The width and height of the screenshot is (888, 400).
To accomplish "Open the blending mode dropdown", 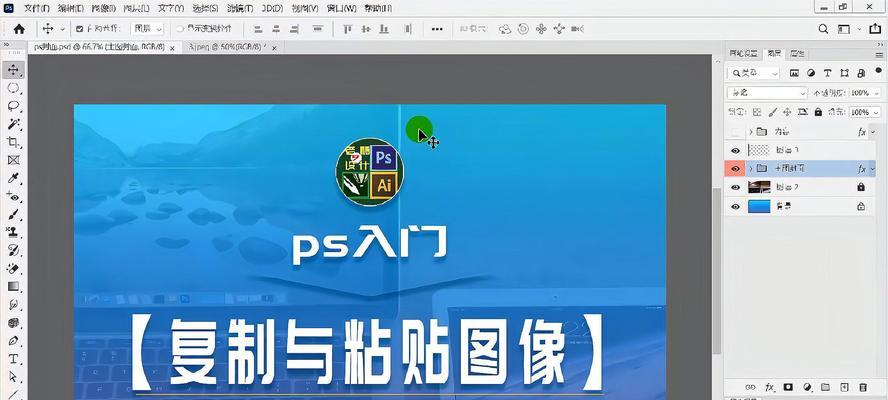I will click(x=767, y=92).
